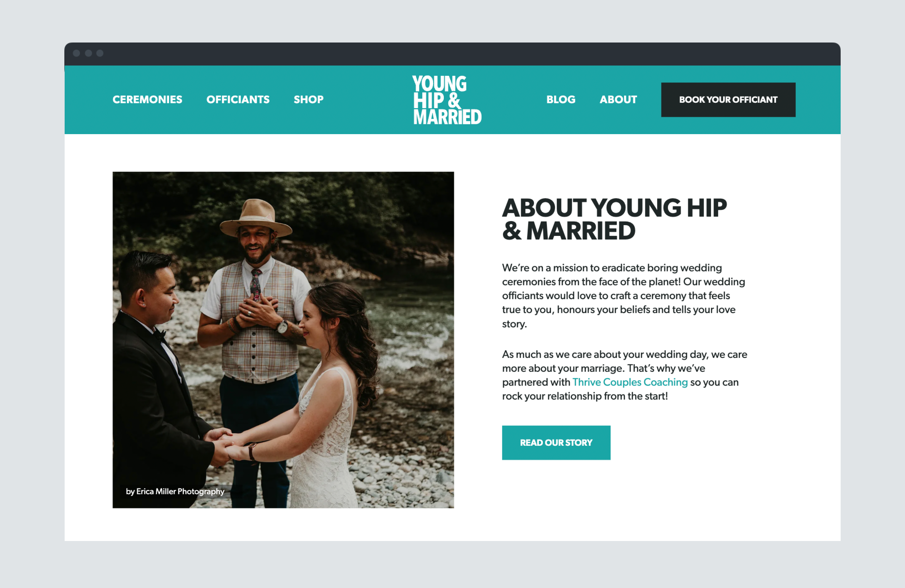The width and height of the screenshot is (905, 588).
Task: Click the paragraph about caring for your marriage
Action: pos(624,375)
